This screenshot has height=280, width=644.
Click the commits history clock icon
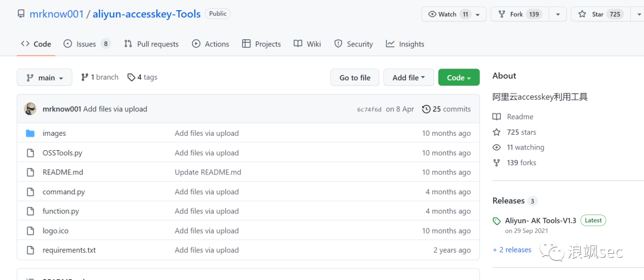click(x=426, y=109)
